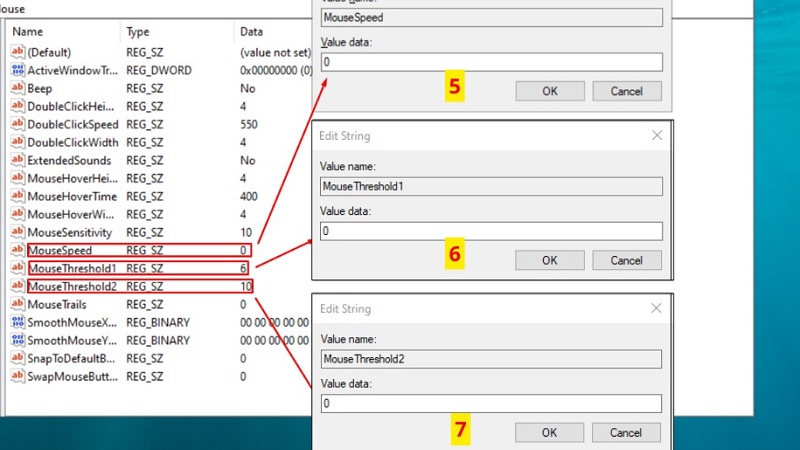This screenshot has height=450, width=800.
Task: Click the MouseHoverWi... value icon
Action: (x=17, y=214)
